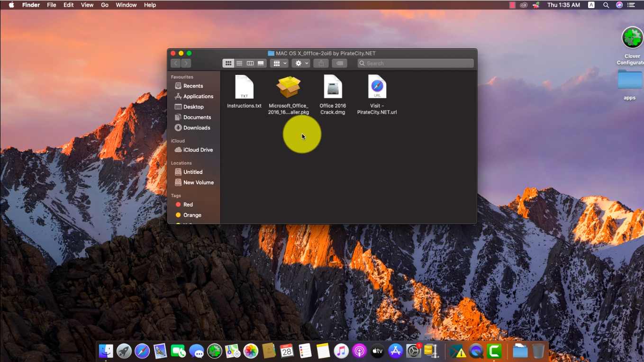Click the Creative Cloud menu bar icon
This screenshot has width=644, height=362.
[x=524, y=5]
